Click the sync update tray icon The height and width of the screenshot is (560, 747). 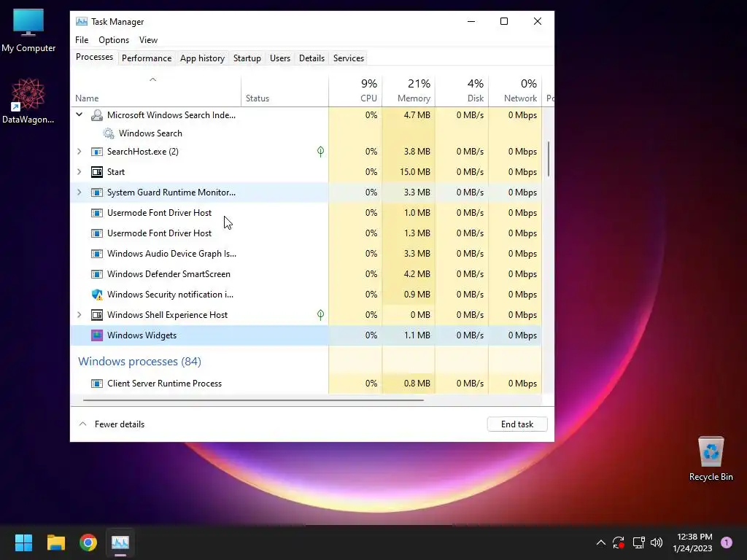coord(619,542)
